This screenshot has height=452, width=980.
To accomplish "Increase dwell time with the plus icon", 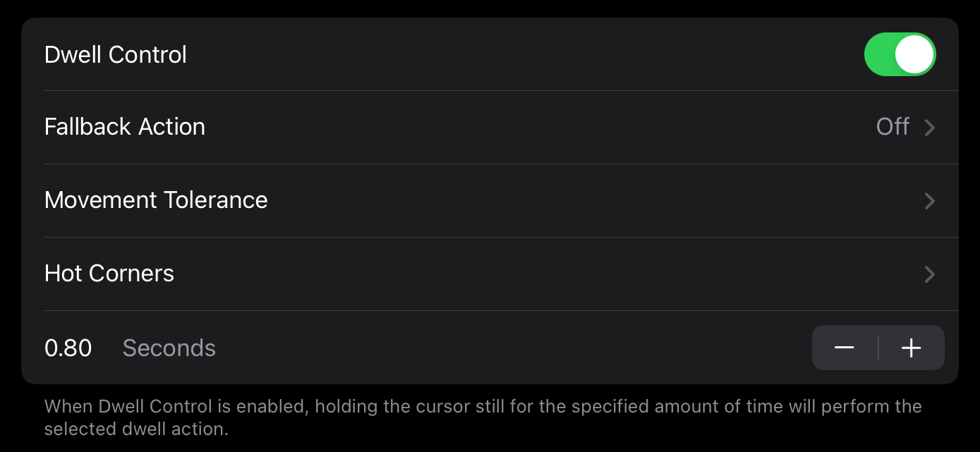I will click(x=912, y=348).
